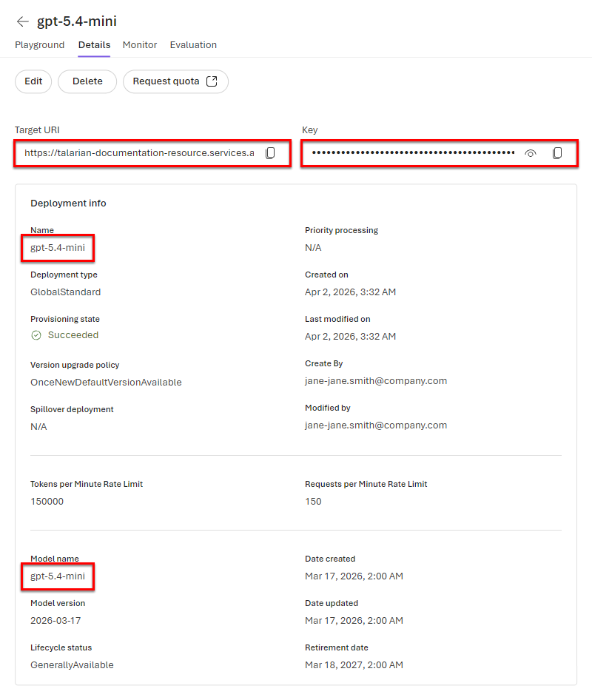Screen dimensions: 592x700
Task: Click the Request quota button
Action: click(175, 81)
